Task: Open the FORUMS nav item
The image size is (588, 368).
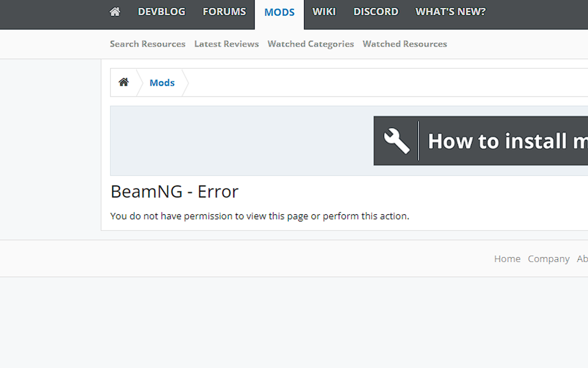Action: coord(224,12)
